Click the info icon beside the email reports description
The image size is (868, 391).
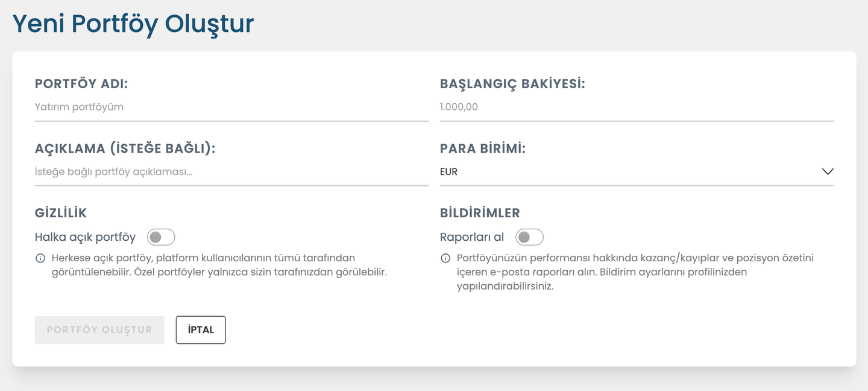coord(445,258)
